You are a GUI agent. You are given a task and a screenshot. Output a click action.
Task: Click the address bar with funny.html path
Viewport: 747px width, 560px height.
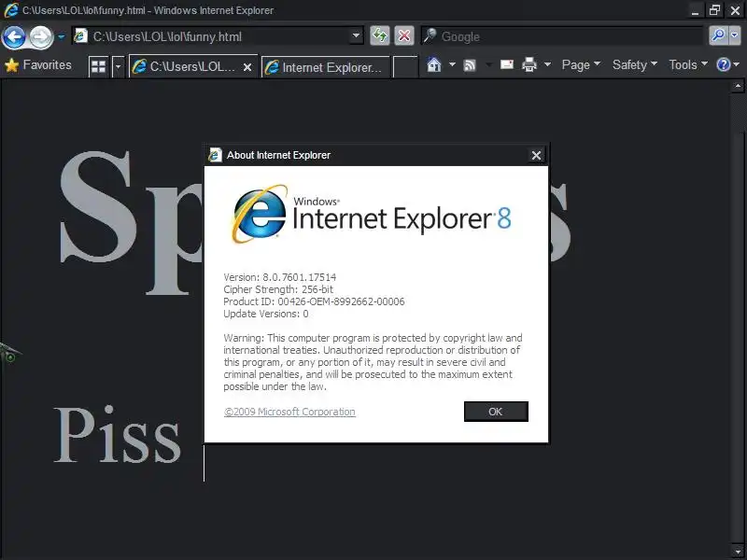(218, 36)
